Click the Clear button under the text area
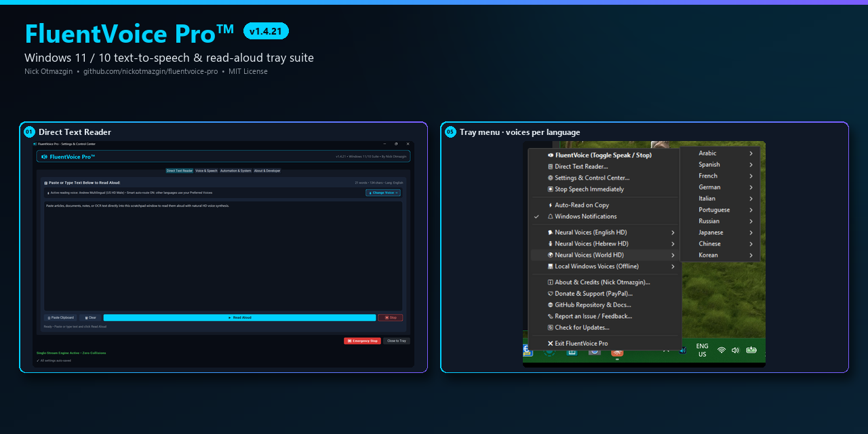Viewport: 868px width, 434px height. pos(90,317)
